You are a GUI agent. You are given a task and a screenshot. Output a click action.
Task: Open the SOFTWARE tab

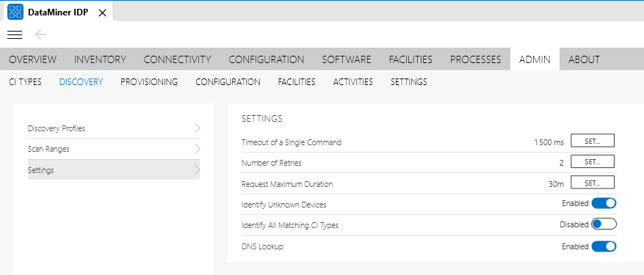(346, 59)
